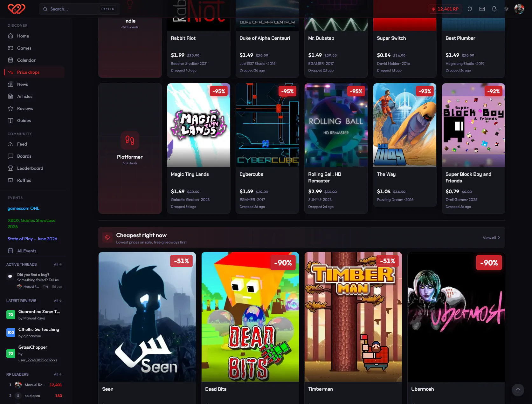Open Calendar in the sidebar
Screen dimensions: 532x404
click(x=34, y=60)
